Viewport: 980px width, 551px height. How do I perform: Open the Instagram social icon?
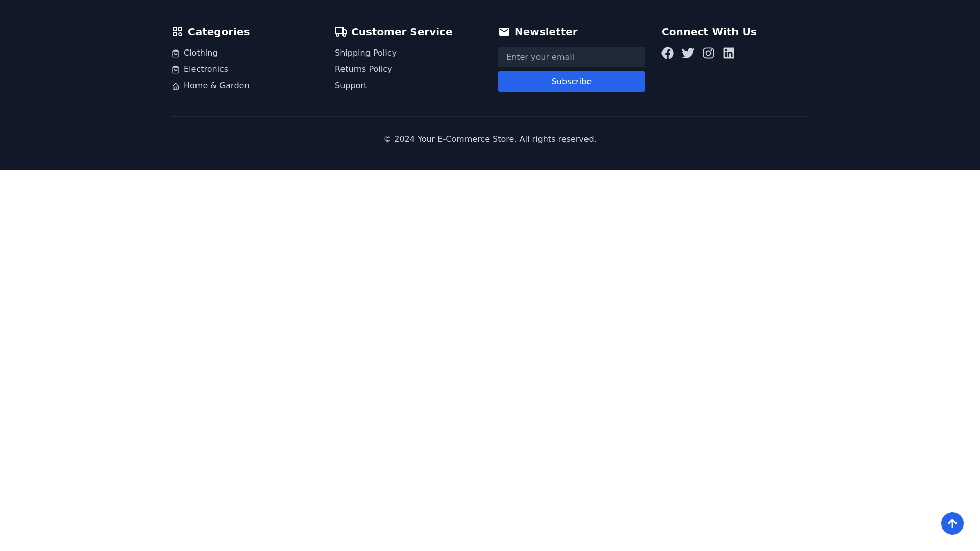click(708, 53)
